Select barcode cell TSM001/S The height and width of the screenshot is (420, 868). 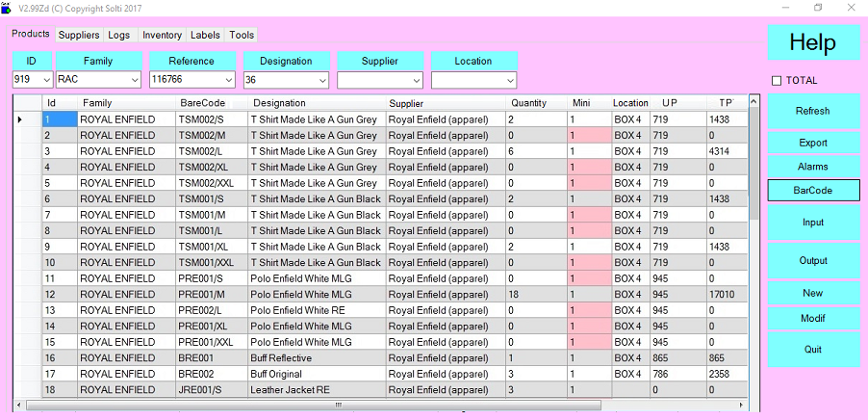pos(211,198)
